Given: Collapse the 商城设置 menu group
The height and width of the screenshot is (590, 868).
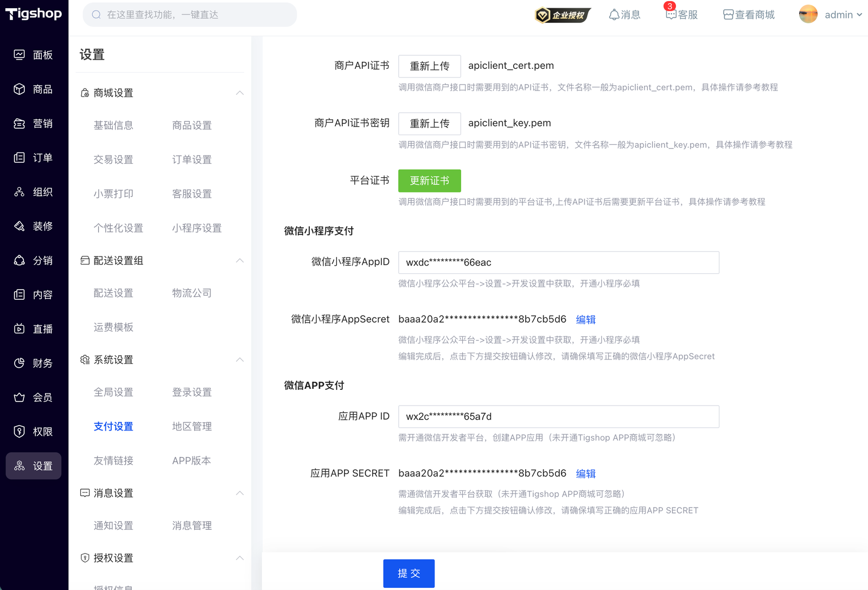Looking at the screenshot, I should tap(240, 93).
